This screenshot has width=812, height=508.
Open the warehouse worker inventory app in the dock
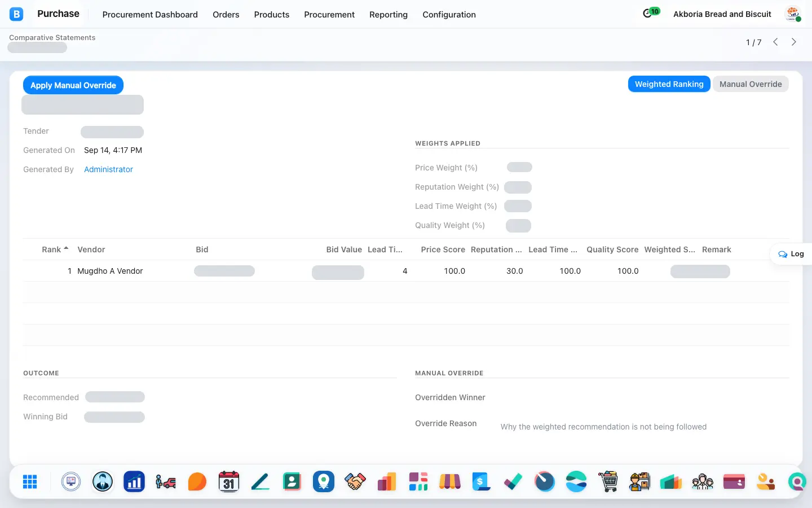[639, 481]
